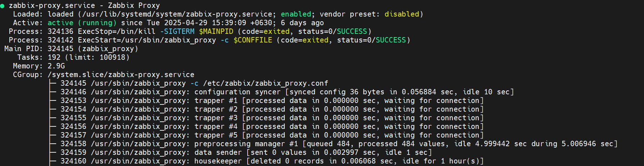Click the data sender process line
The image size is (644, 166).
click(x=246, y=152)
